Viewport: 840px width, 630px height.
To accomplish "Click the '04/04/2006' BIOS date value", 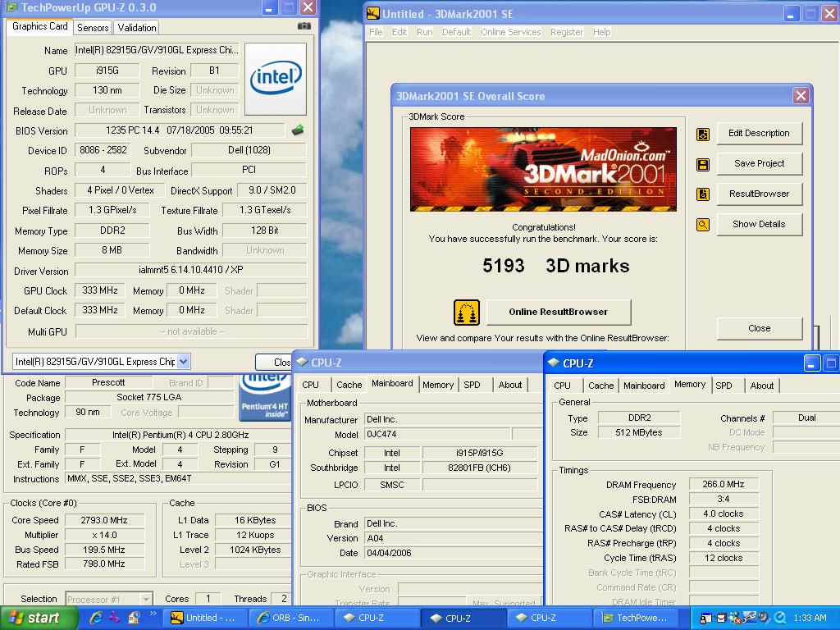I will coord(389,553).
